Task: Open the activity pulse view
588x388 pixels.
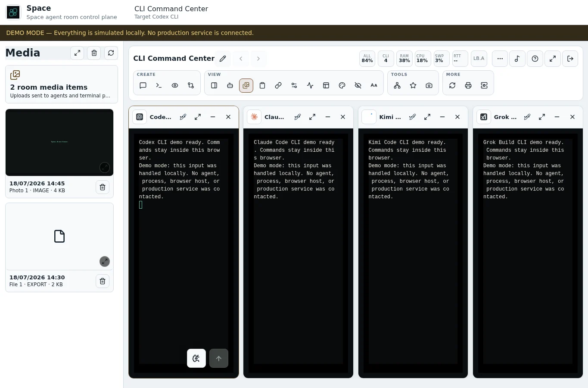Action: coord(310,85)
